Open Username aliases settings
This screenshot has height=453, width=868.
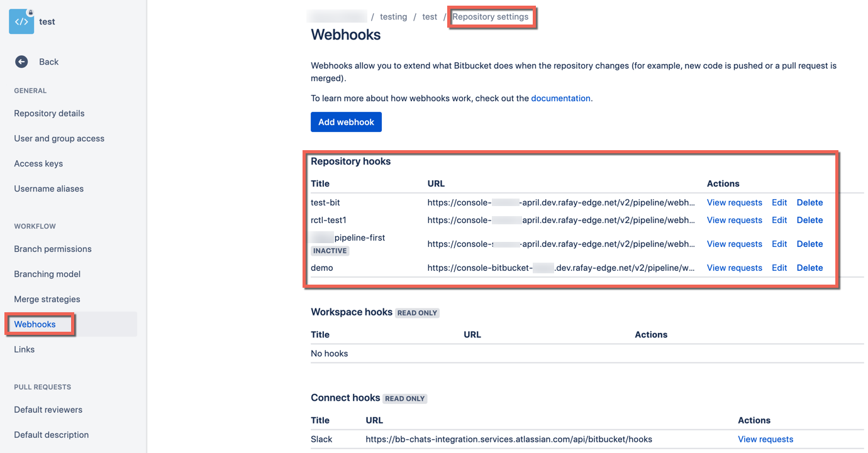(x=48, y=188)
